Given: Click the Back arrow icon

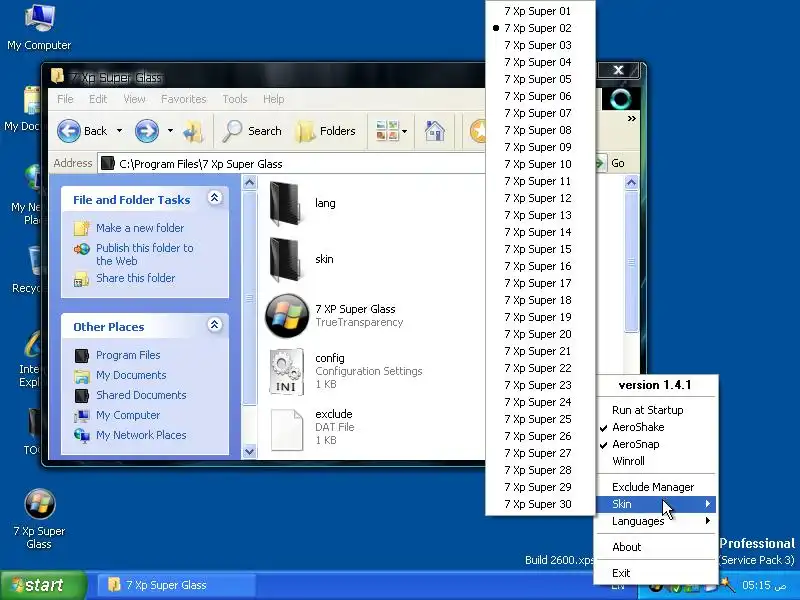Looking at the screenshot, I should point(68,131).
